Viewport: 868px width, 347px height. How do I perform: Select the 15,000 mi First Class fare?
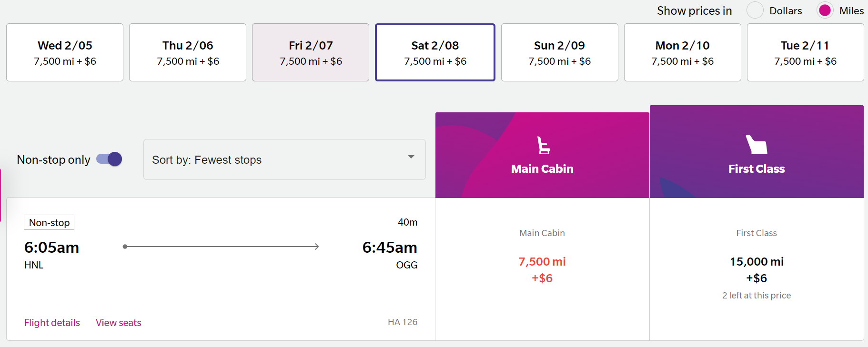click(x=757, y=269)
